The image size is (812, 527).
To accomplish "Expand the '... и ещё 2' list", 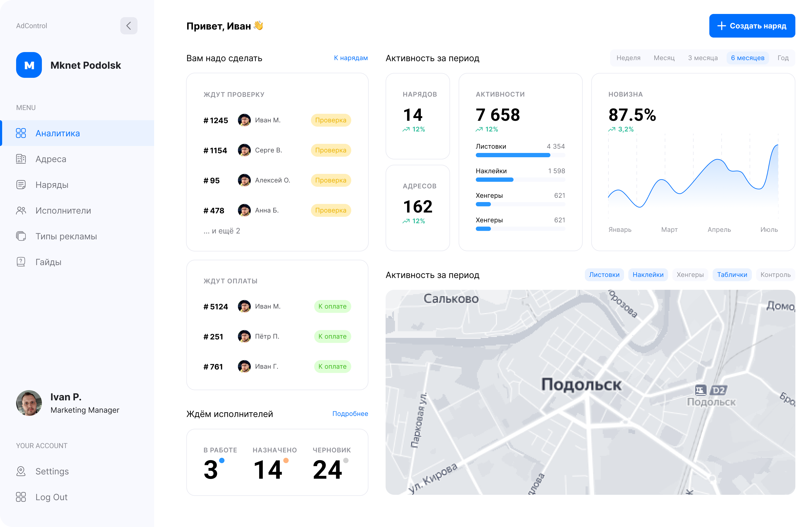I will pyautogui.click(x=222, y=231).
